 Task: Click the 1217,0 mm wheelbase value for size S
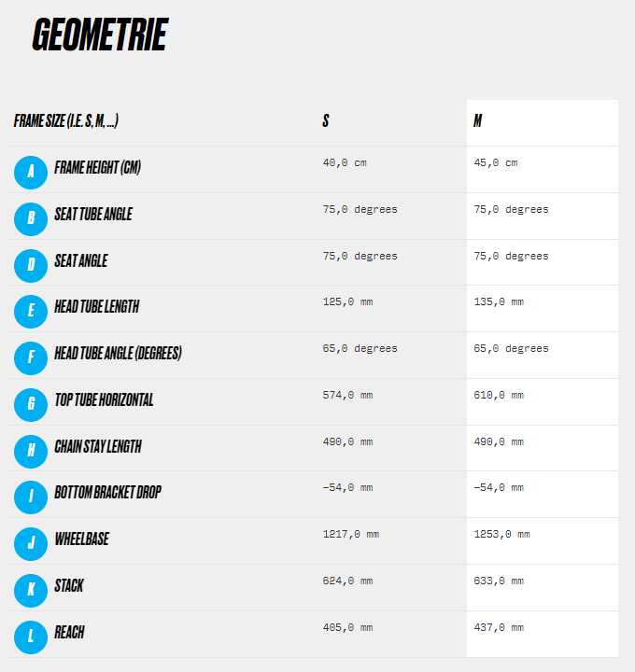click(x=351, y=535)
